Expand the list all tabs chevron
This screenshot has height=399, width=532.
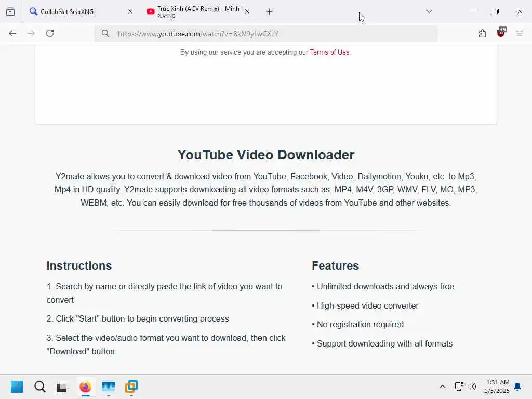(x=429, y=11)
